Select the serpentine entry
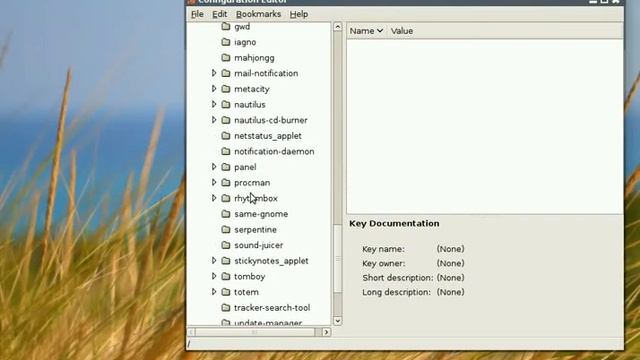This screenshot has height=360, width=640. [x=255, y=230]
